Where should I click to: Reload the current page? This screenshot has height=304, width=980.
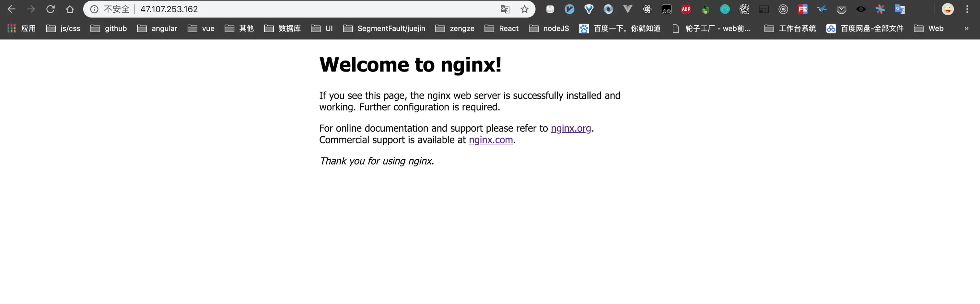[50, 9]
